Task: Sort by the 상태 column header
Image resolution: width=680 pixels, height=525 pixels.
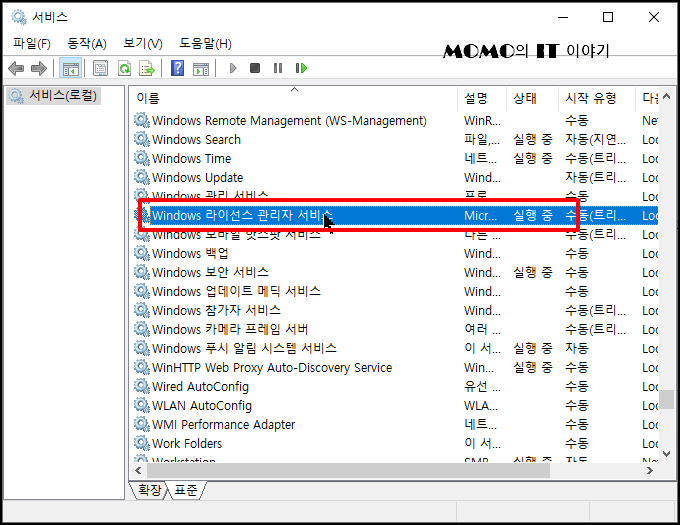Action: 532,98
